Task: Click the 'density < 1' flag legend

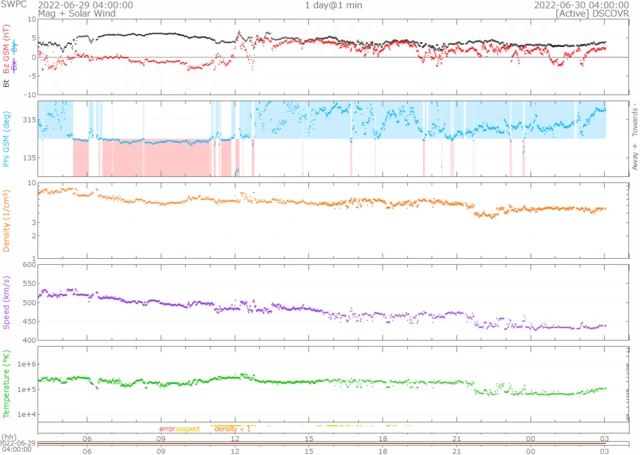Action: (x=232, y=429)
